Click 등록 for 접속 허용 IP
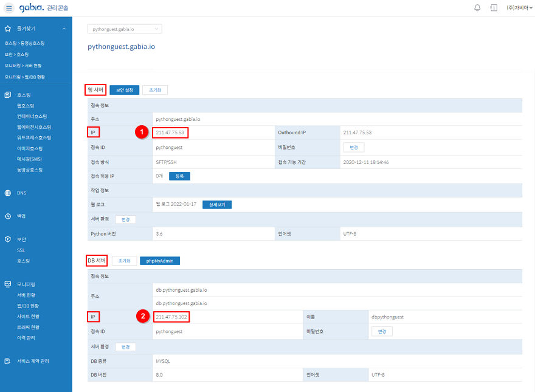Viewport: 535px width, 392px height. pos(179,176)
